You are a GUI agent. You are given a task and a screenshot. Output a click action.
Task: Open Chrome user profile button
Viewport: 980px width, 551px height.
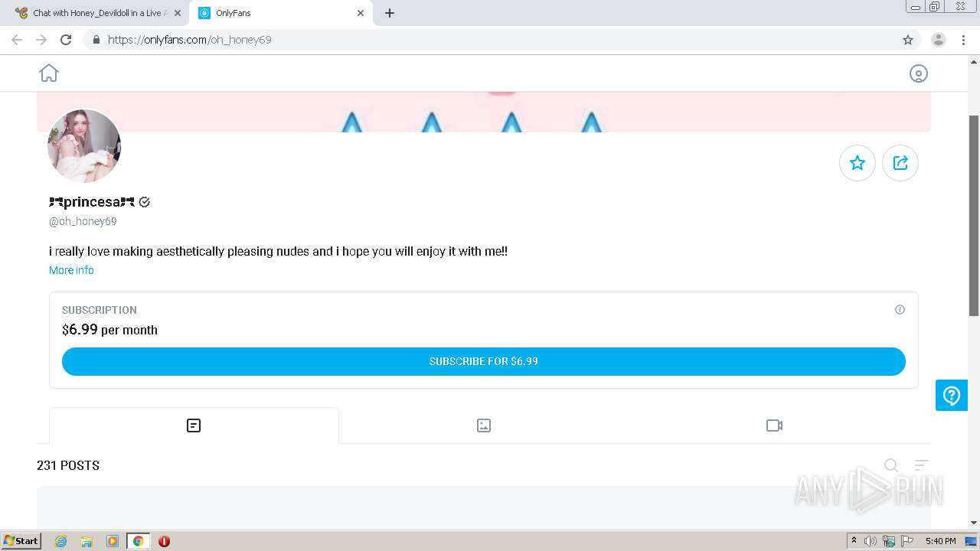click(x=939, y=40)
